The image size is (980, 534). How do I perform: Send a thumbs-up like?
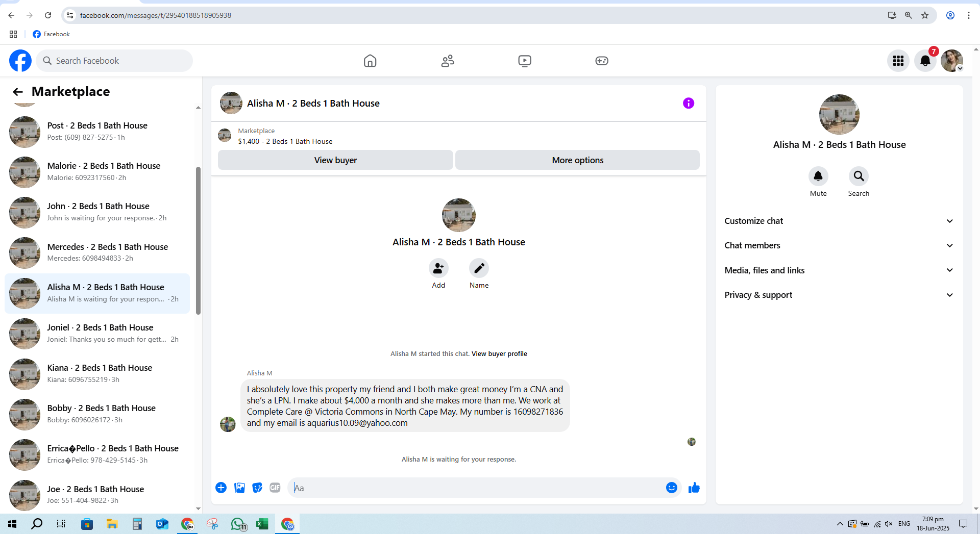(694, 488)
